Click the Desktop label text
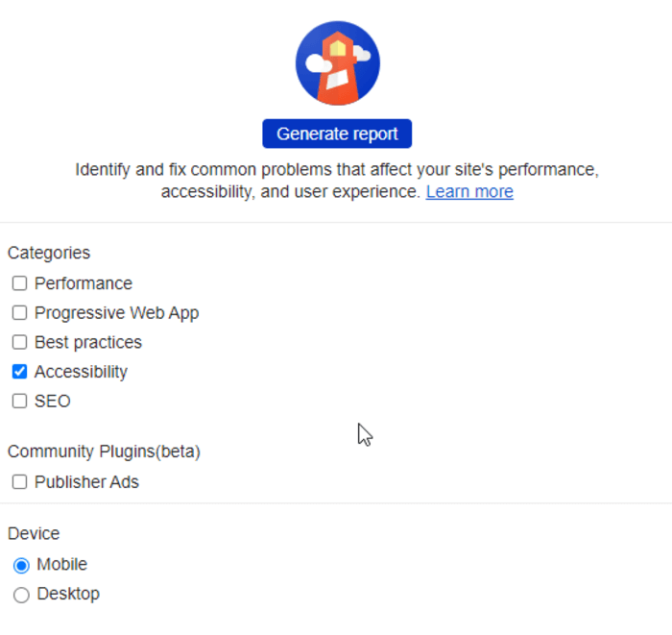The width and height of the screenshot is (672, 635). 68,594
